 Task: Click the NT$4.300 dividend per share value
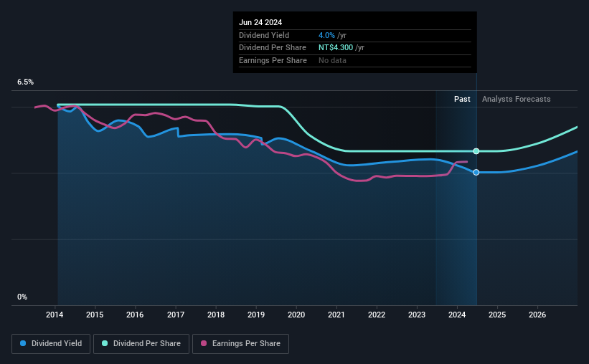[336, 48]
